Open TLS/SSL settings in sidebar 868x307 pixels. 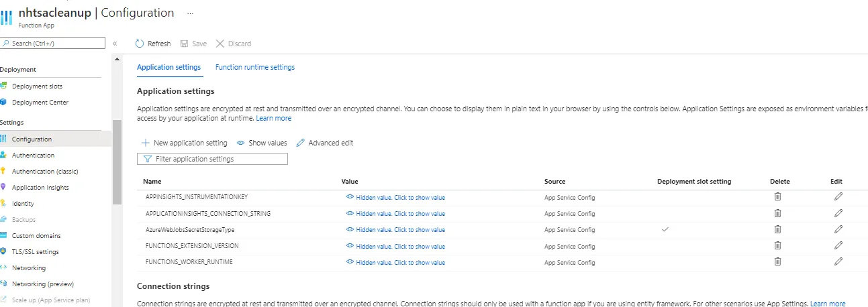coord(35,252)
